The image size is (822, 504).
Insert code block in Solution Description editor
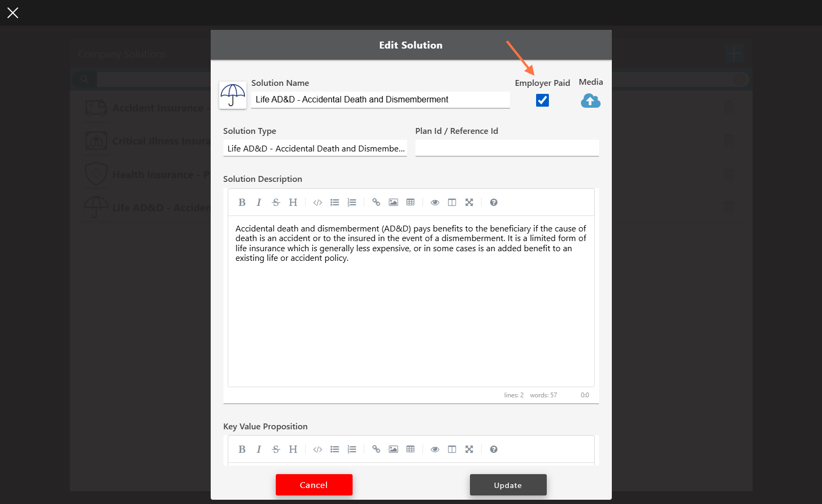(317, 202)
